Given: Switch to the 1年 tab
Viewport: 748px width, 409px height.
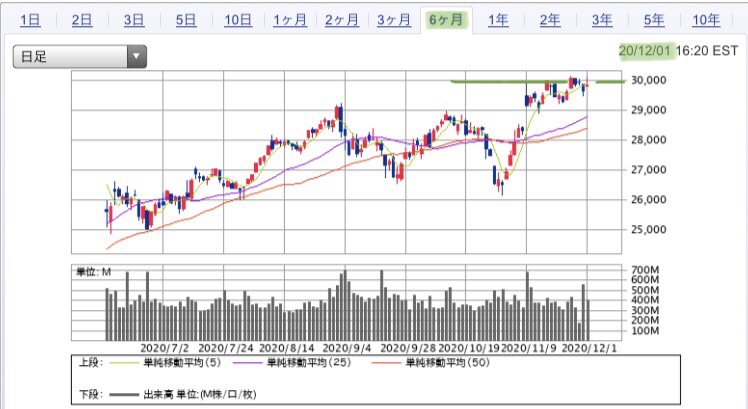Looking at the screenshot, I should point(498,20).
